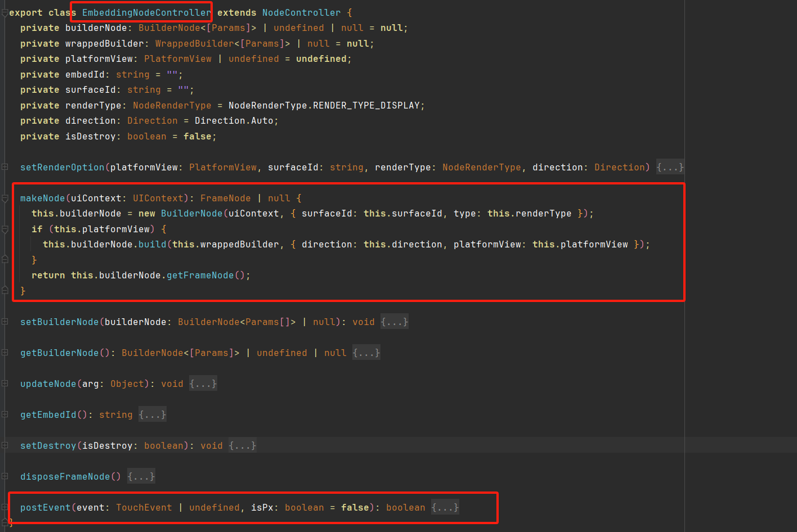797x532 pixels.
Task: Click the {...} placeholder after getEmbedId
Action: click(152, 414)
